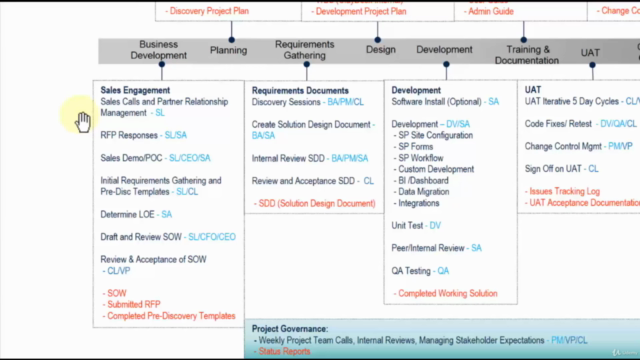Click Review and Acceptance SDD line
Viewport: 640px width, 360px height.
coord(313,181)
